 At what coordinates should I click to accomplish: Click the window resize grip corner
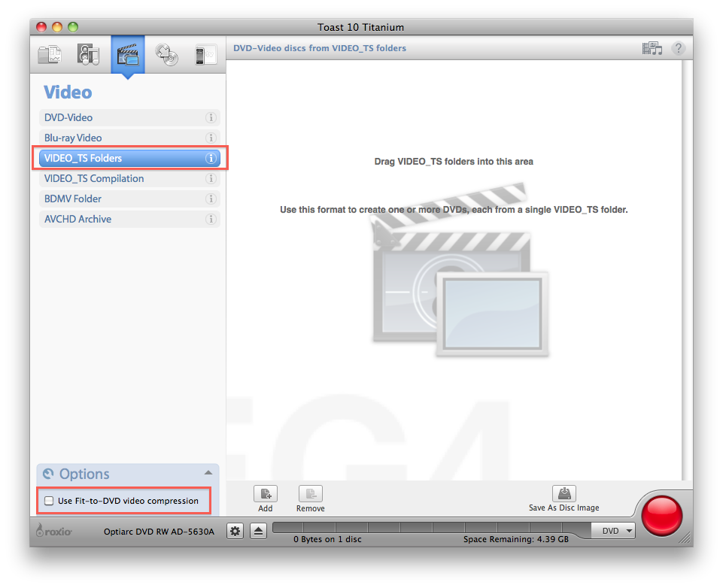coord(685,538)
